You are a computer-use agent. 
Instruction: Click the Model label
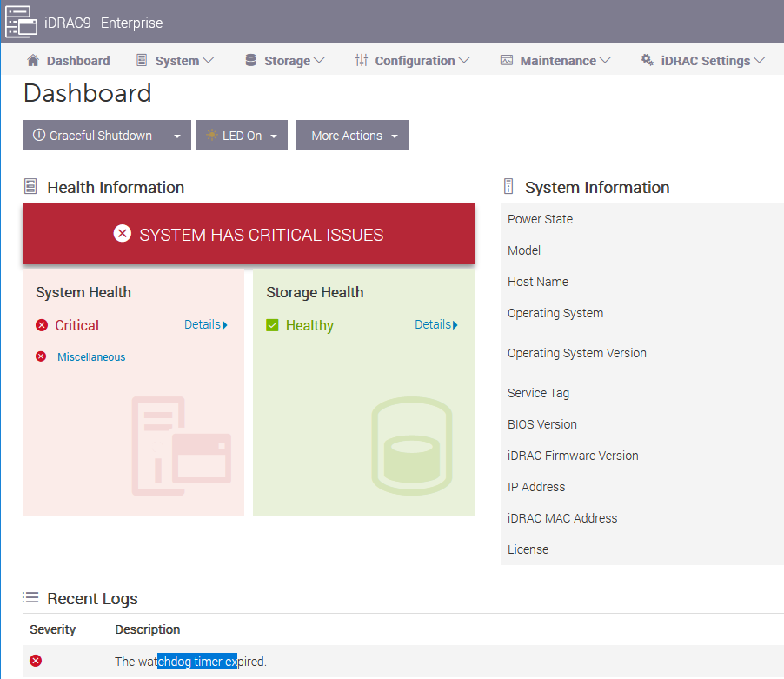click(524, 250)
